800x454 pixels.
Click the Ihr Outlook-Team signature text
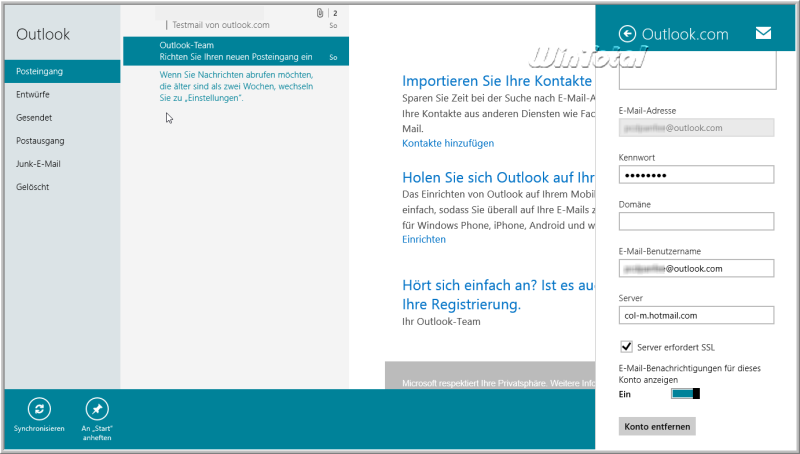[441, 321]
